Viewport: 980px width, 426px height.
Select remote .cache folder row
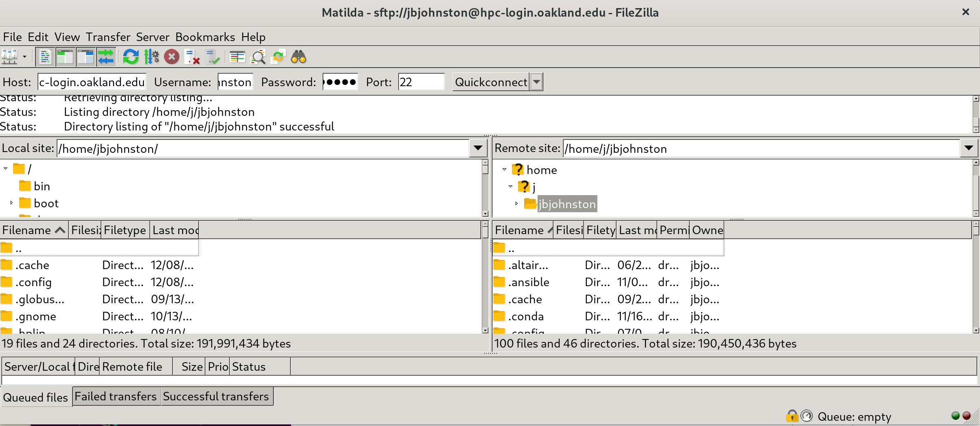pos(608,299)
